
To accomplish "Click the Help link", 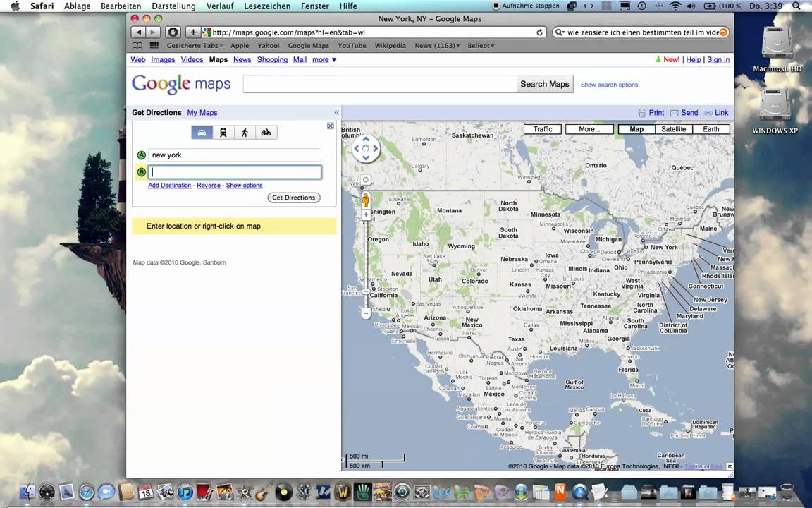I will tap(694, 59).
